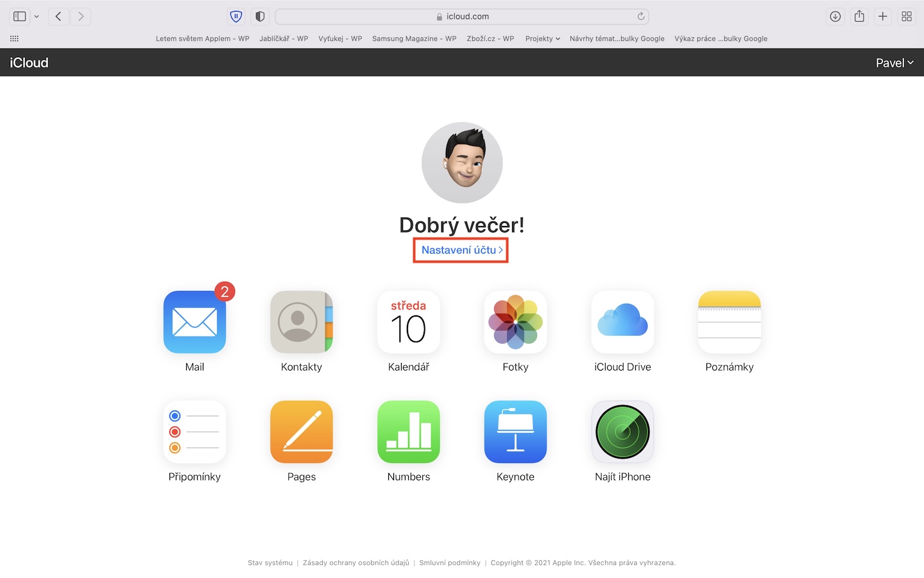924x578 pixels.
Task: Open the Připomínky reminders app
Action: tap(194, 432)
